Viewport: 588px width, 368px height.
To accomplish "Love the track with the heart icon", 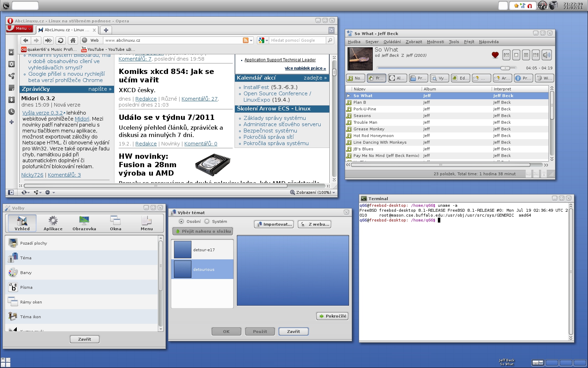I will pos(495,55).
